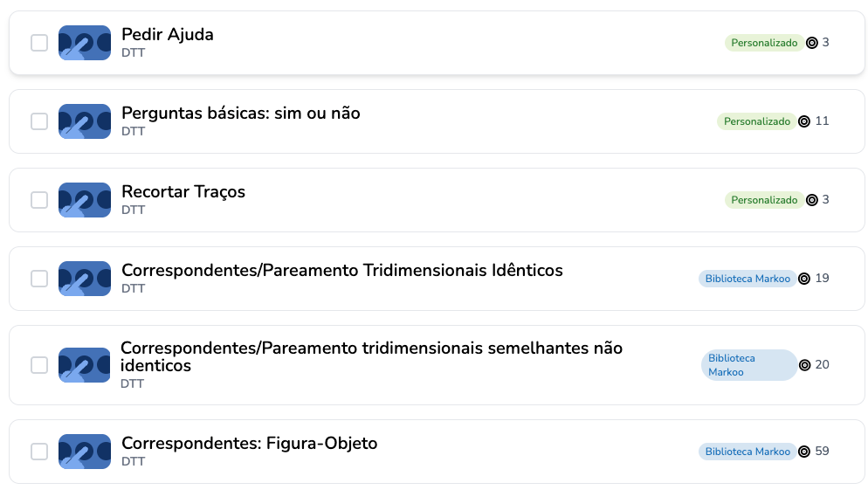Click Biblioteca Markoo tag on Figura-Objeto row
Screen dimensions: 868x490
click(747, 452)
